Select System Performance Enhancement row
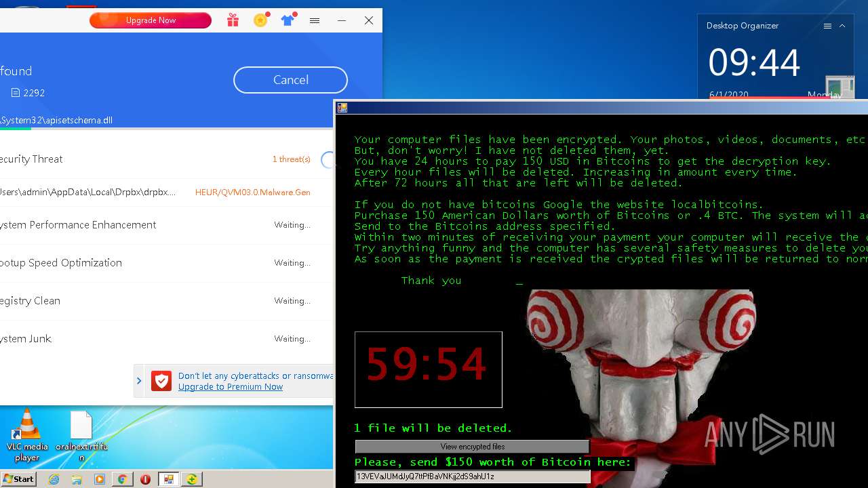868x488 pixels. (167, 225)
